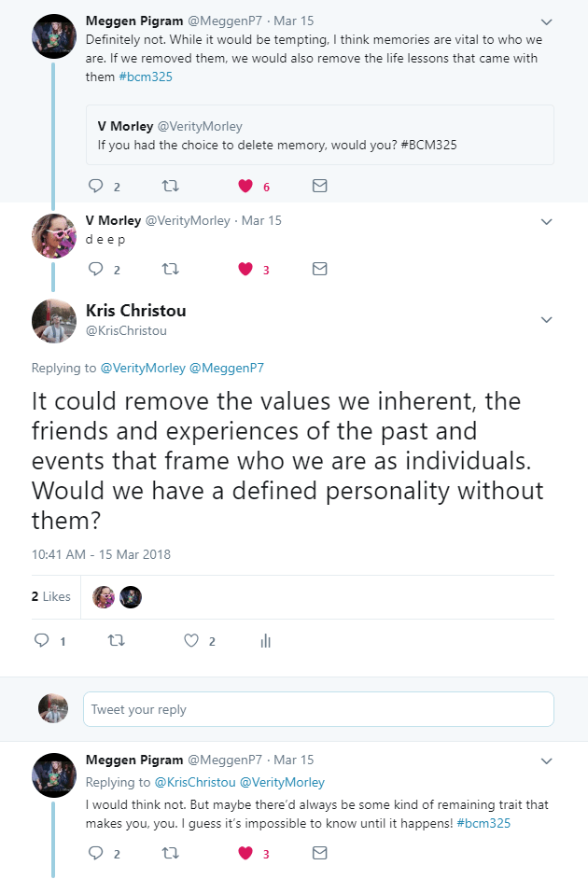Click in the 'Tweet your reply' field
This screenshot has width=588, height=879.
(317, 709)
